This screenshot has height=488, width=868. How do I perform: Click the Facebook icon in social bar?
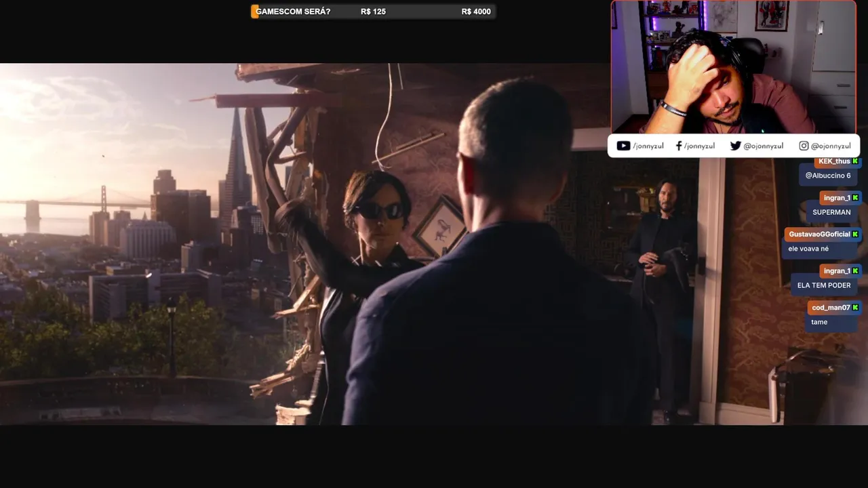[679, 146]
